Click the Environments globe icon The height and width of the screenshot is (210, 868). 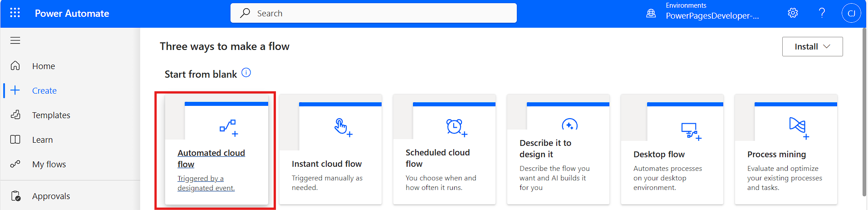click(x=651, y=13)
